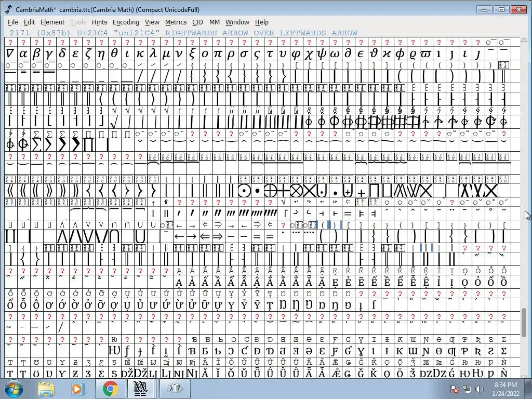
Task: Select the Ỹ glyph cell
Action: coord(257,304)
